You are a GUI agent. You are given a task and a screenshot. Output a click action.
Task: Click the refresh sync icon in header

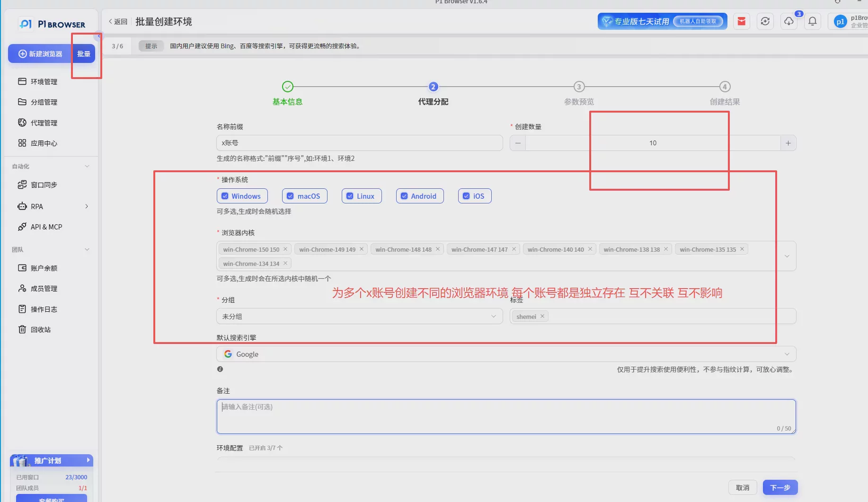765,21
